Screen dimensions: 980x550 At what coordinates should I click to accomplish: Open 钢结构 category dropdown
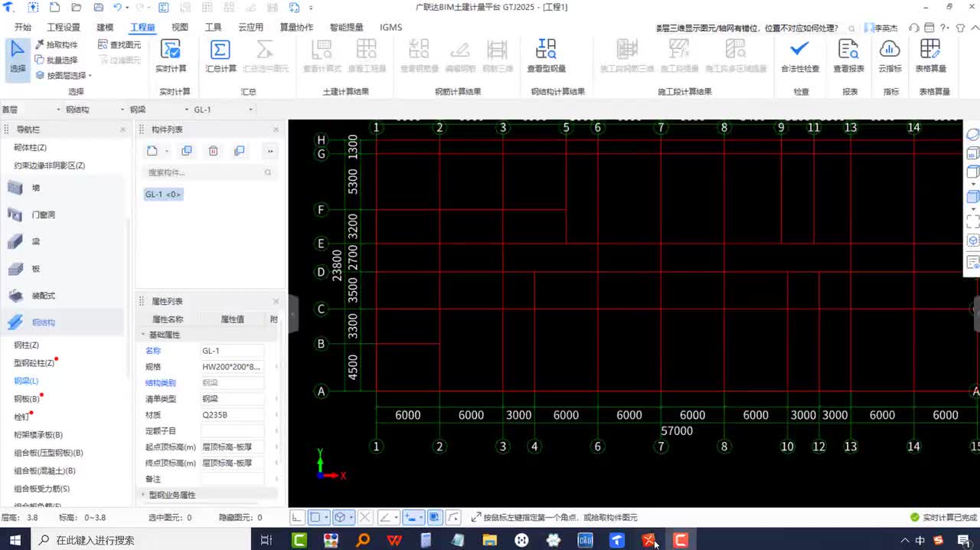pyautogui.click(x=95, y=110)
